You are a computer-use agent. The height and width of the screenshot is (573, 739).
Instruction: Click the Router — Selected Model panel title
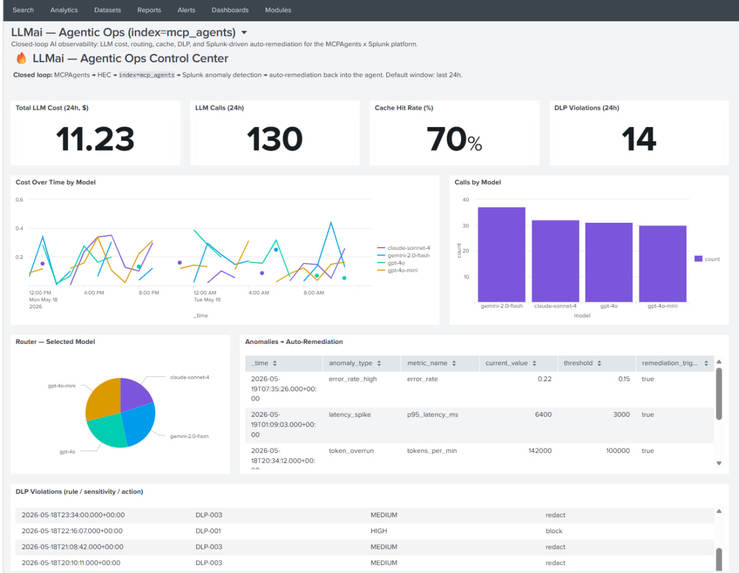[x=55, y=342]
